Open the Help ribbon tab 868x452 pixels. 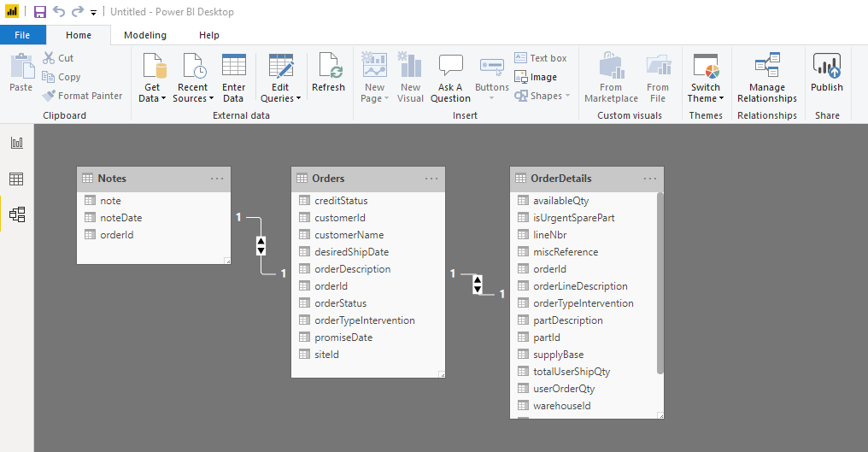tap(209, 35)
